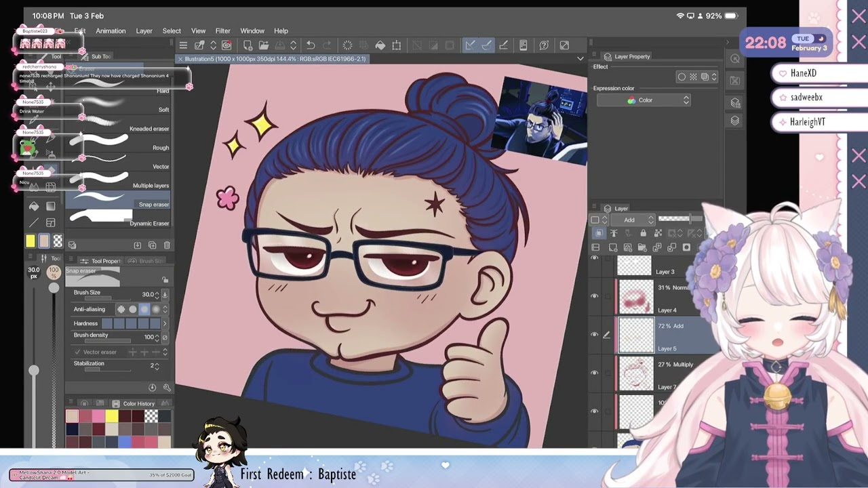Choose the Vector eraser sub tool
Viewport: 868px width, 488px height.
(119, 161)
